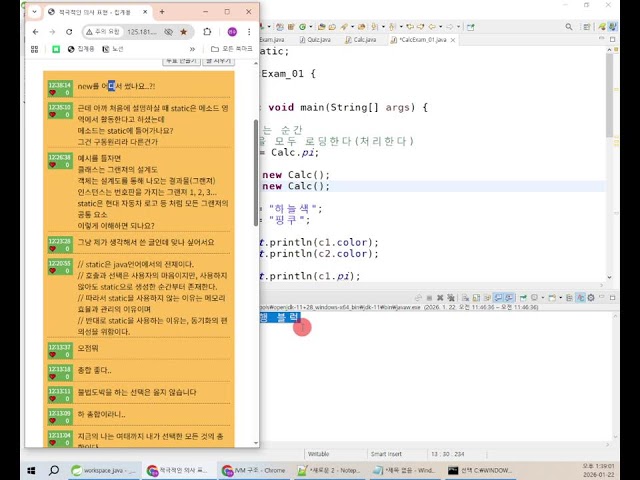This screenshot has height=480, width=640.
Task: Like the '하 종합이라니..' comment heart
Action: click(x=53, y=421)
